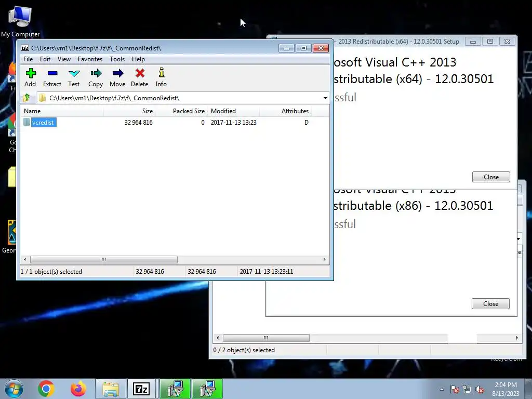The image size is (532, 399).
Task: Open the Windows Start menu
Action: click(14, 389)
